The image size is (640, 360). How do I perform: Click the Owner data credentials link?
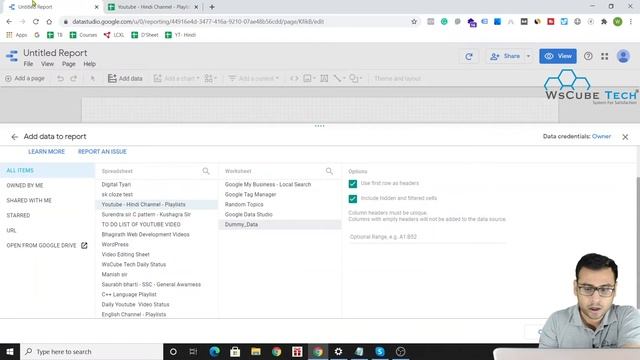click(x=601, y=136)
